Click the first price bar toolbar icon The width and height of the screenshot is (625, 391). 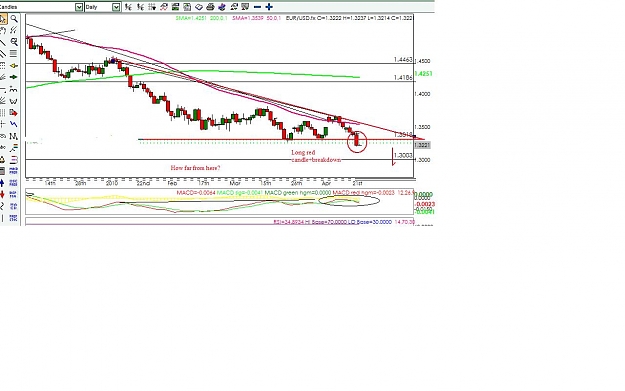click(128, 7)
